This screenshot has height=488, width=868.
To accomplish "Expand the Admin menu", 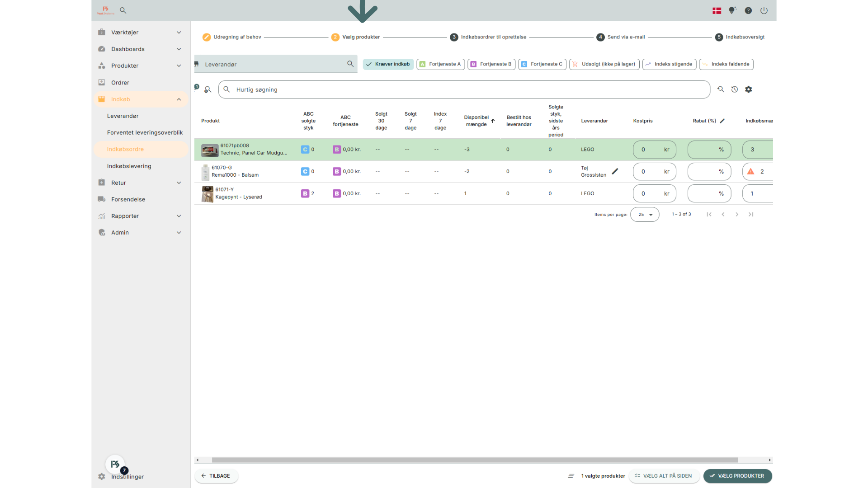I will [x=141, y=232].
